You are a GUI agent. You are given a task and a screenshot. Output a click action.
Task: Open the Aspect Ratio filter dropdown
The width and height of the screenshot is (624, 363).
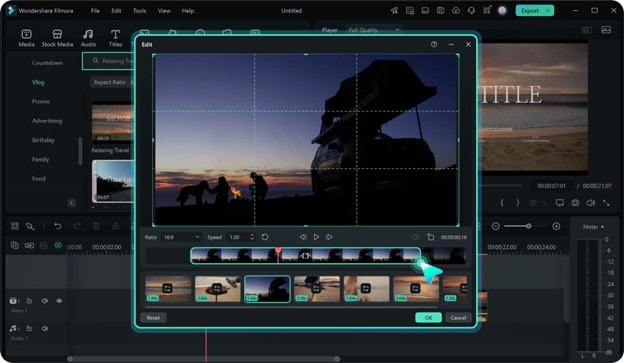(112, 82)
